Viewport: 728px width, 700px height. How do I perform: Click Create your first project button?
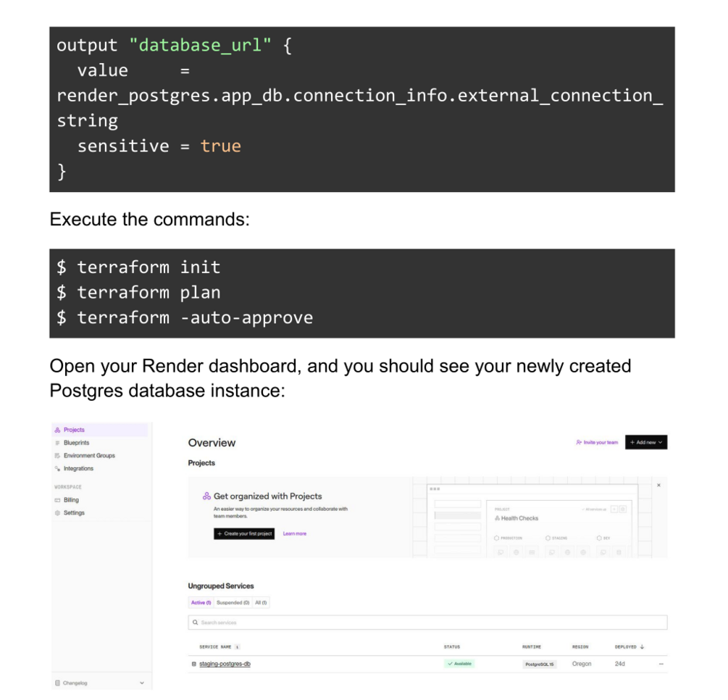click(244, 533)
